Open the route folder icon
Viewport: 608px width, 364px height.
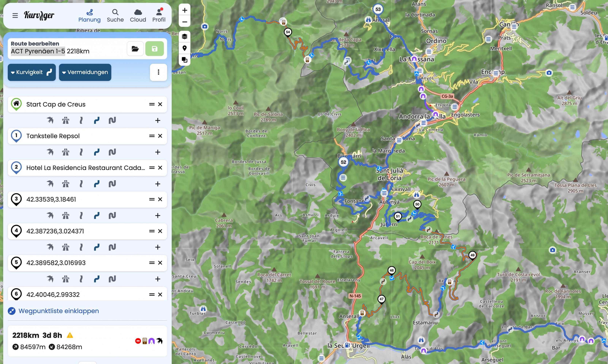(x=135, y=49)
